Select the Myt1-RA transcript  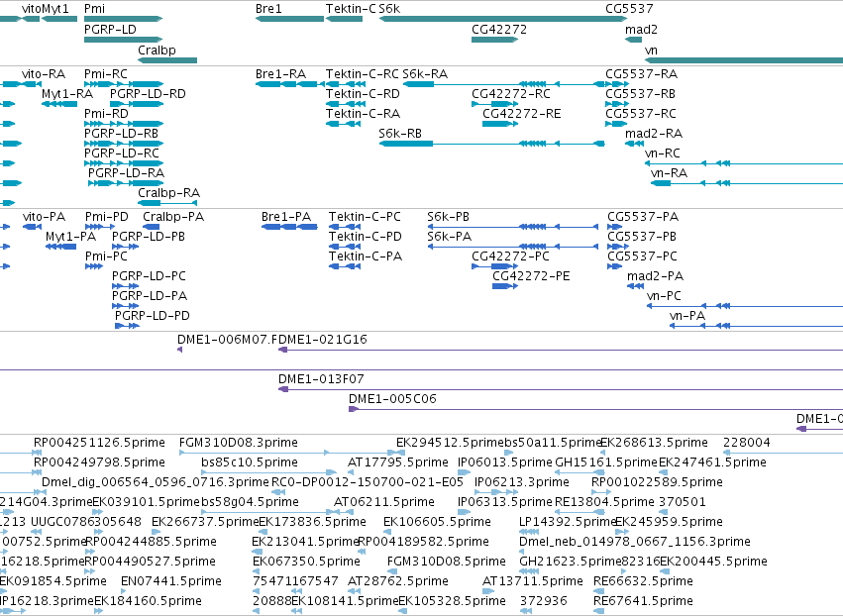click(x=59, y=104)
